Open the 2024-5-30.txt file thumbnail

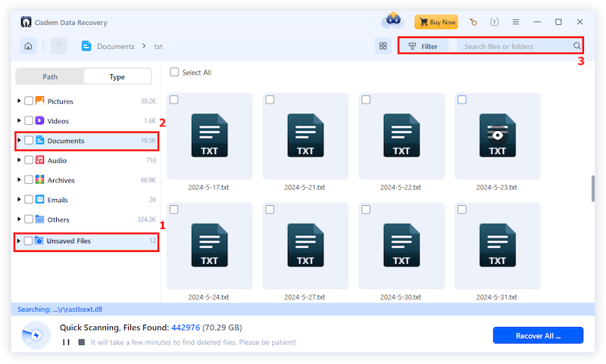[x=401, y=246]
